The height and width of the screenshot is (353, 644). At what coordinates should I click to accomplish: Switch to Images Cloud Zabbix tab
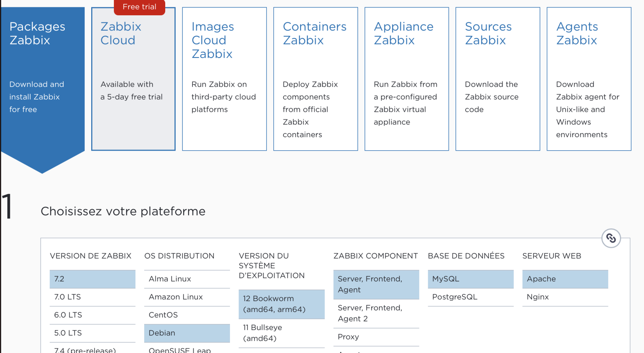tap(224, 79)
